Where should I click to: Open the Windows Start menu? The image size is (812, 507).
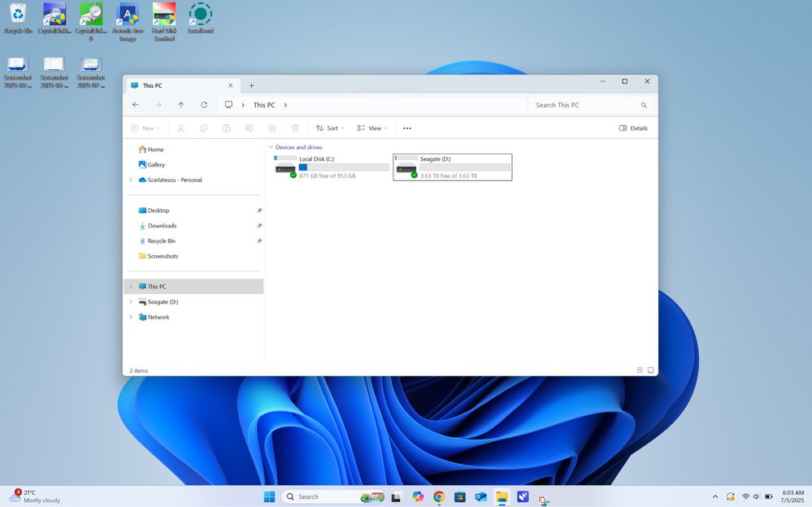tap(269, 496)
